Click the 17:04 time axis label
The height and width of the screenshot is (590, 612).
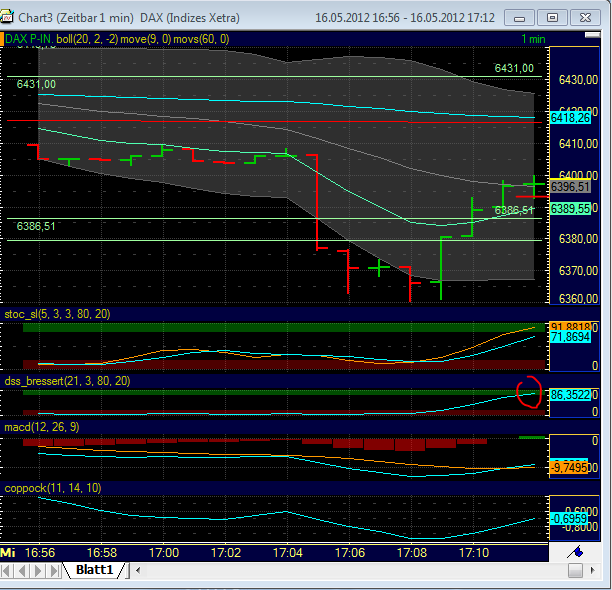(288, 553)
